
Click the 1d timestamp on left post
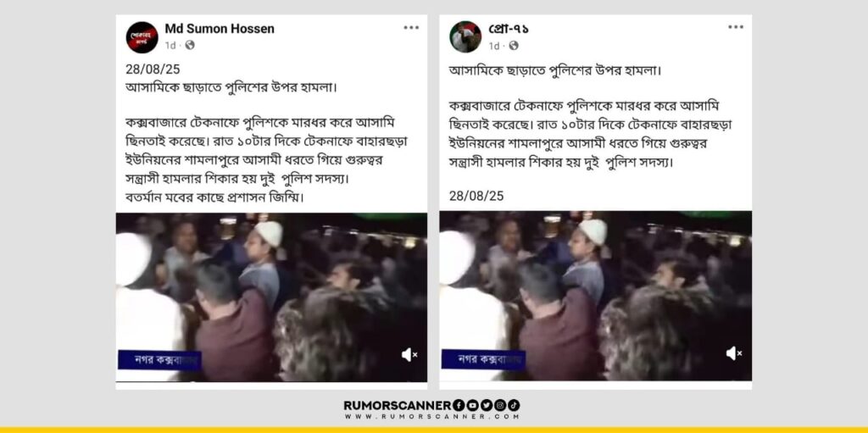pyautogui.click(x=170, y=46)
